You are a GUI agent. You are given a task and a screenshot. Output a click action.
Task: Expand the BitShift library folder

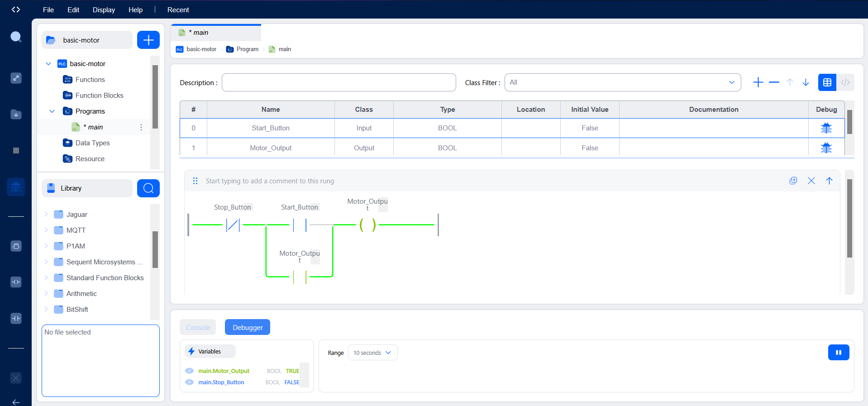(46, 309)
